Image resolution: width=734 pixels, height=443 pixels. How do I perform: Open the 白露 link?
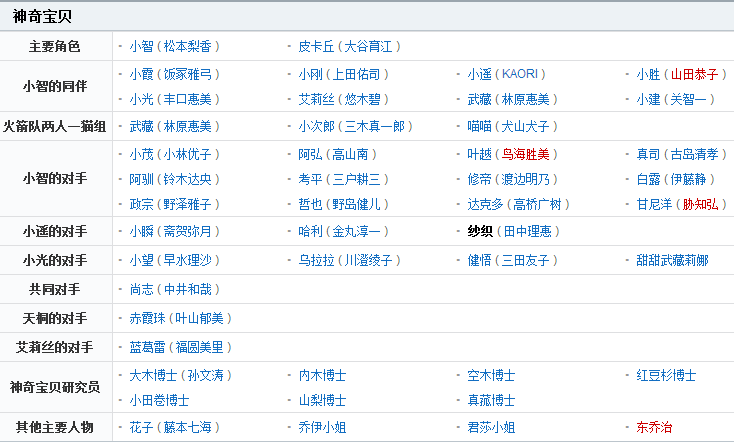pyautogui.click(x=648, y=179)
